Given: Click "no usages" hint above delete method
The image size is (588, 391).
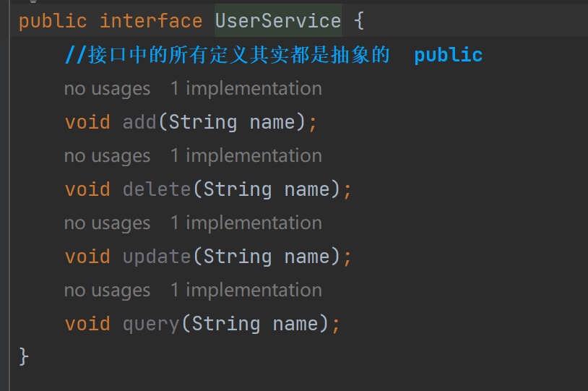Looking at the screenshot, I should (107, 156).
